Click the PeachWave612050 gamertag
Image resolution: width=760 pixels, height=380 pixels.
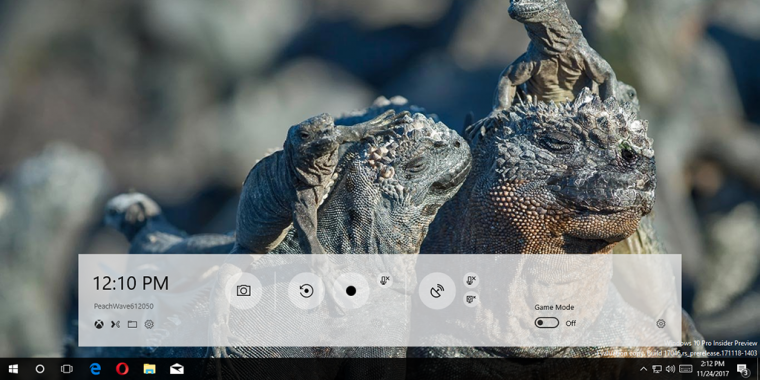124,306
